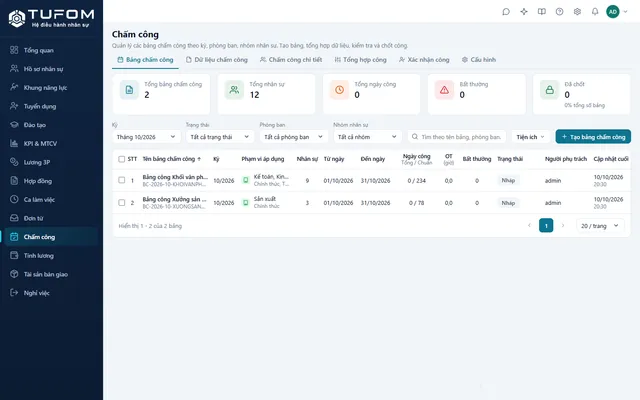Click the Người phụ trách column header
This screenshot has height=400, width=640.
(x=566, y=159)
